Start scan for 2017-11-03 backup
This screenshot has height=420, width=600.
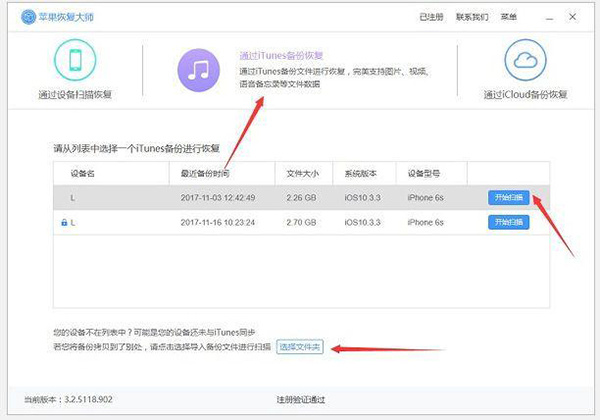pyautogui.click(x=508, y=198)
